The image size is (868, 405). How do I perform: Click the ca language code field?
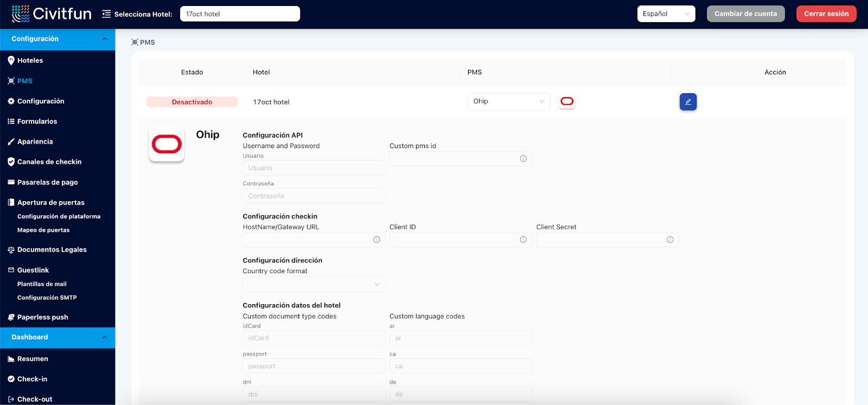pos(461,366)
